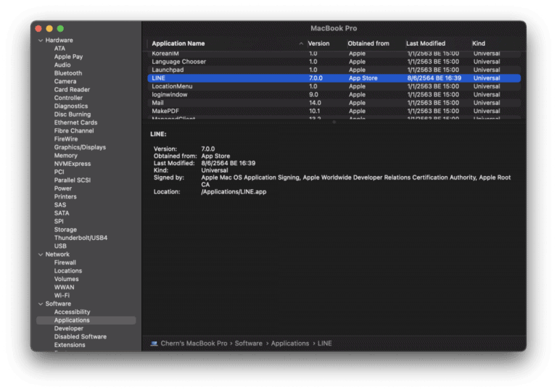The width and height of the screenshot is (557, 392).
Task: Open Thunderbolt/USB4 in sidebar
Action: (x=81, y=238)
